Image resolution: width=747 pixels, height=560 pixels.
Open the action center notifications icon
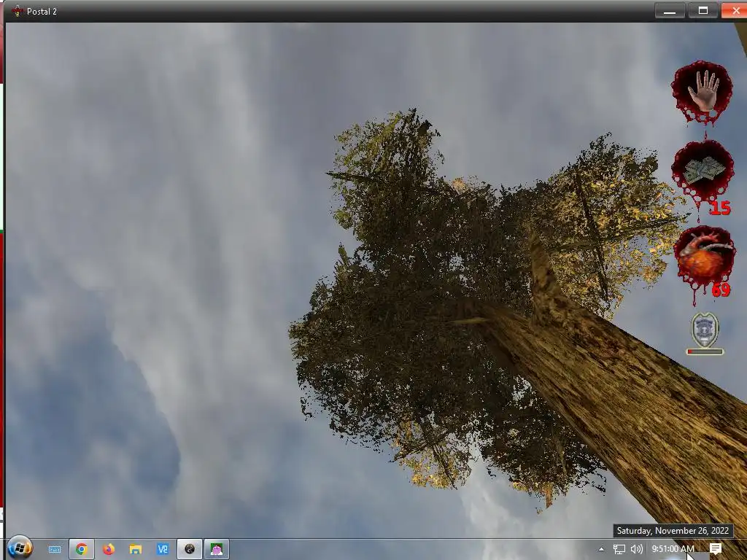click(x=716, y=549)
